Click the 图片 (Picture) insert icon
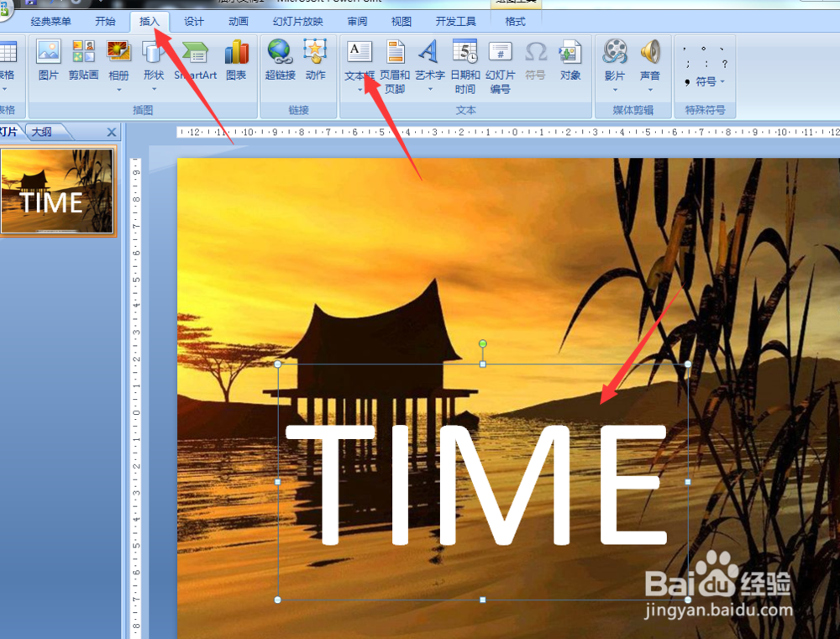This screenshot has height=639, width=840. tap(48, 51)
